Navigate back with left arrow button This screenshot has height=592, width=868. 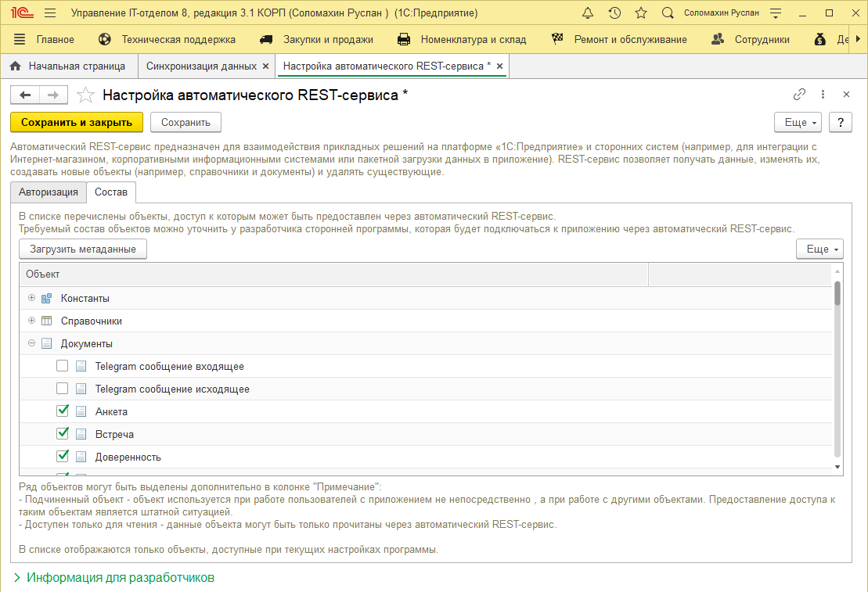coord(25,95)
